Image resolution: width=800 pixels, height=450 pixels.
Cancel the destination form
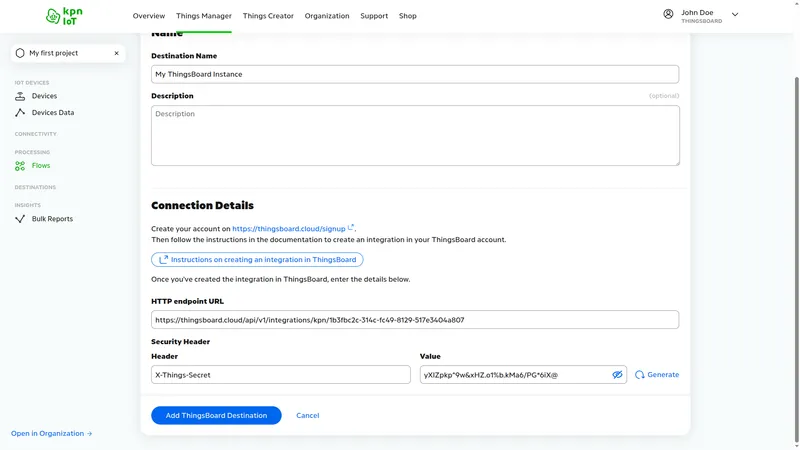pos(308,415)
